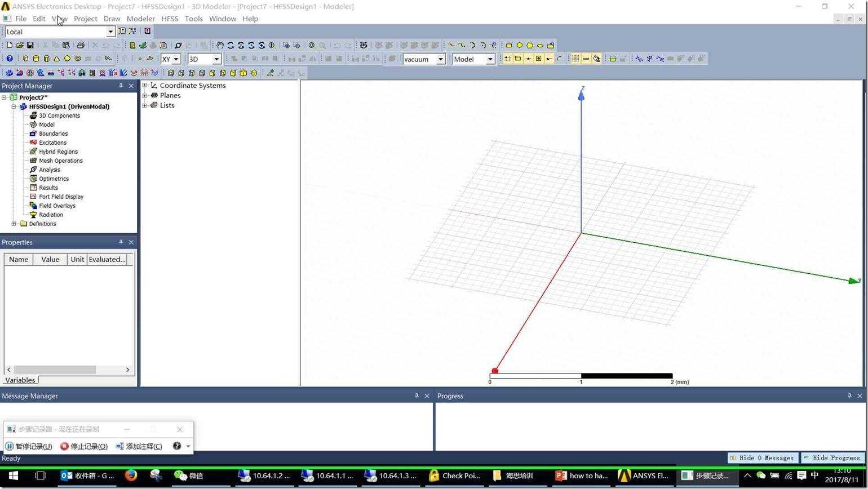
Task: Click the Print icon in toolbar
Action: coord(80,45)
